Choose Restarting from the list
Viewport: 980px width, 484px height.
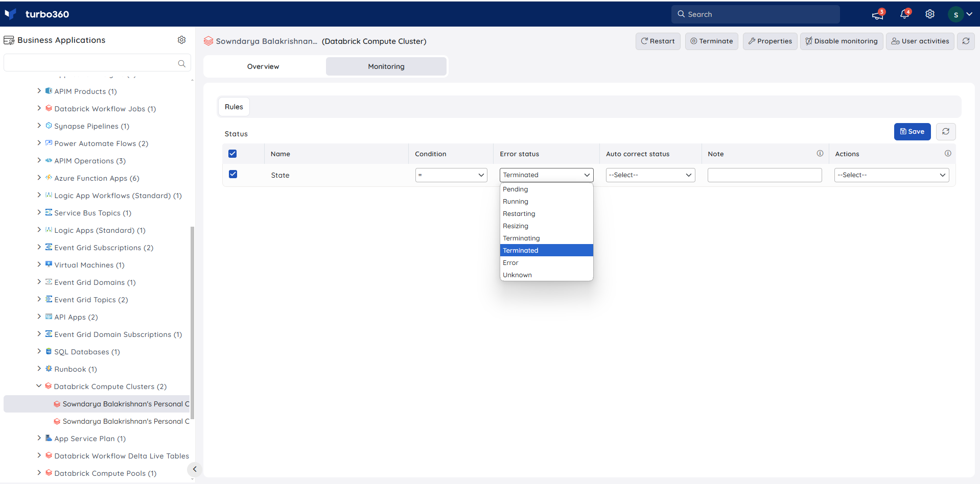(546, 213)
